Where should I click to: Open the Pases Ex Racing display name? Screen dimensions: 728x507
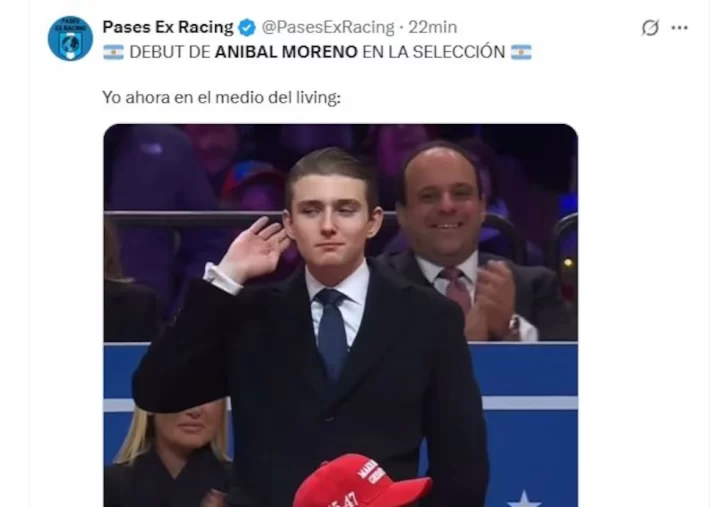coord(168,27)
